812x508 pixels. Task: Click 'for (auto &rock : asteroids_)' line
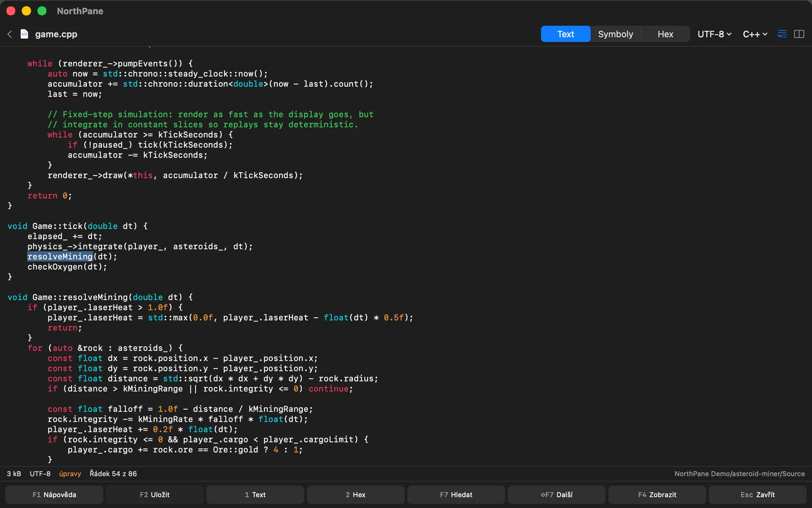tap(105, 348)
